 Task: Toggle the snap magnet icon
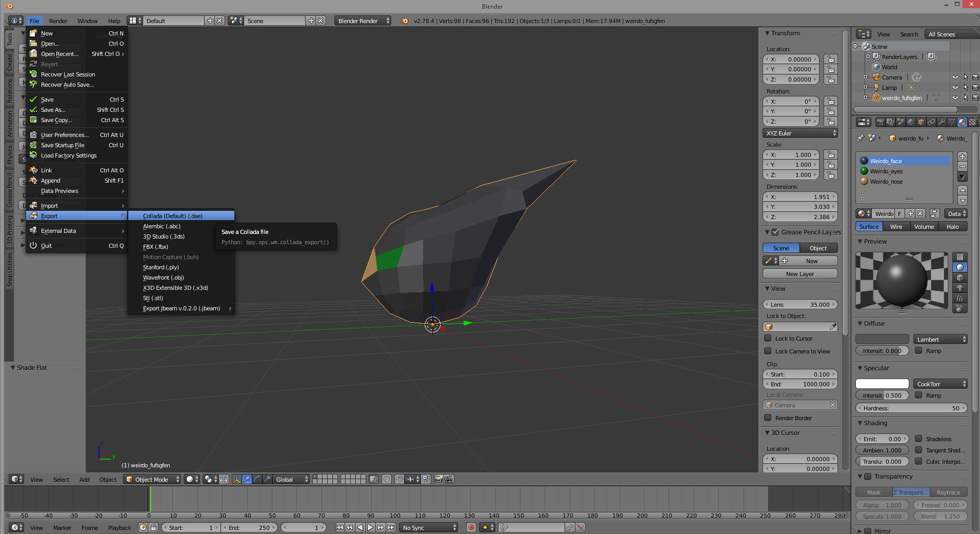point(399,479)
